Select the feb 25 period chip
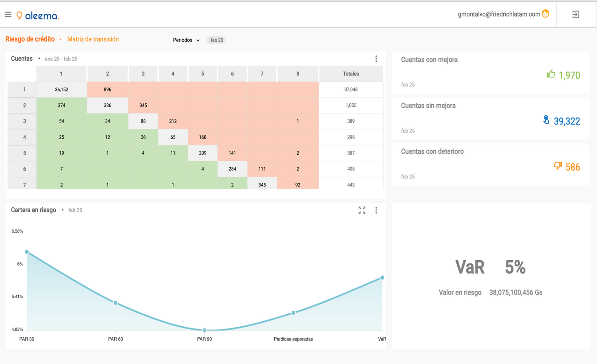 [x=216, y=40]
